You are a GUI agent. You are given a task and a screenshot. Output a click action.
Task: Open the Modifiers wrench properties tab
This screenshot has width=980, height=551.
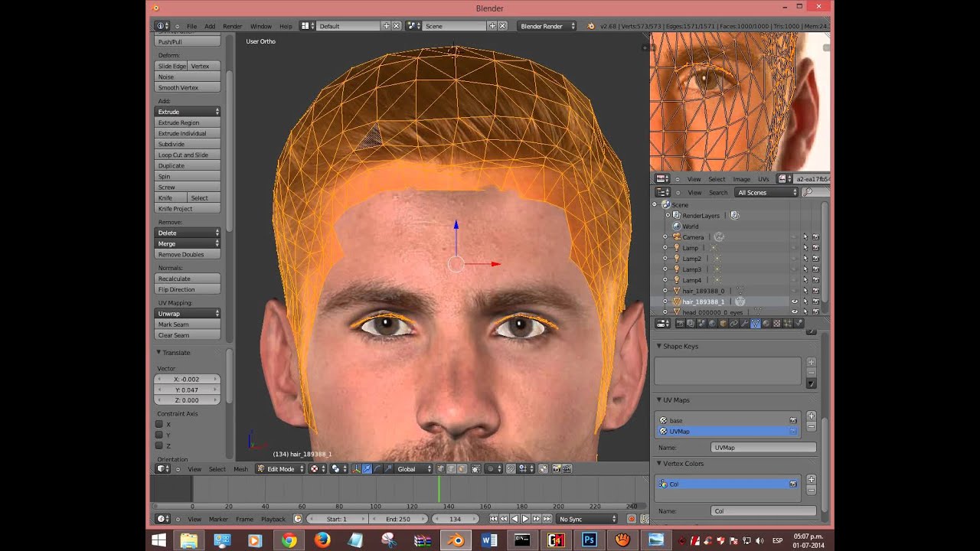[744, 323]
